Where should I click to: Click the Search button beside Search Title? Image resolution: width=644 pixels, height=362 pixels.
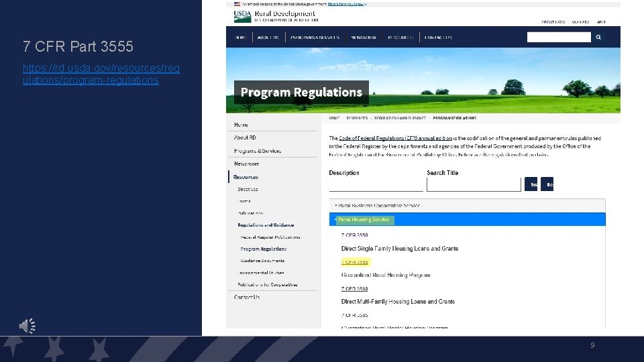pyautogui.click(x=531, y=184)
